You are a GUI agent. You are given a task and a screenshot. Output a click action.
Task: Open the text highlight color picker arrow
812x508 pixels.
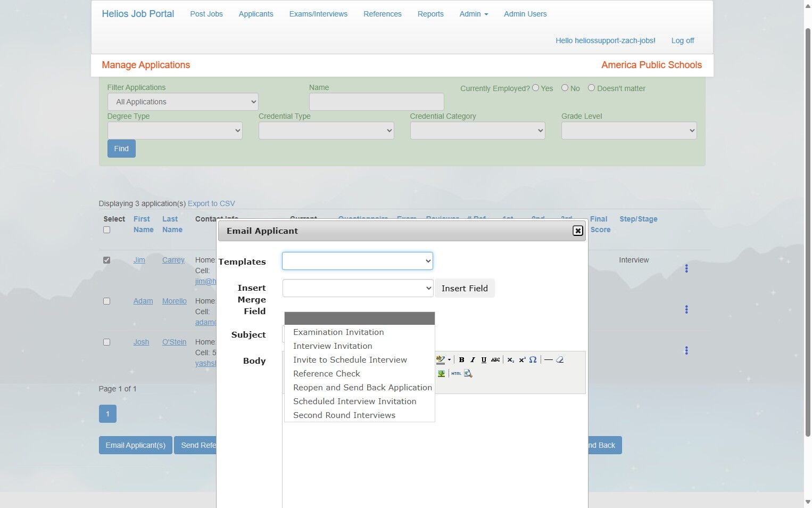click(x=449, y=360)
